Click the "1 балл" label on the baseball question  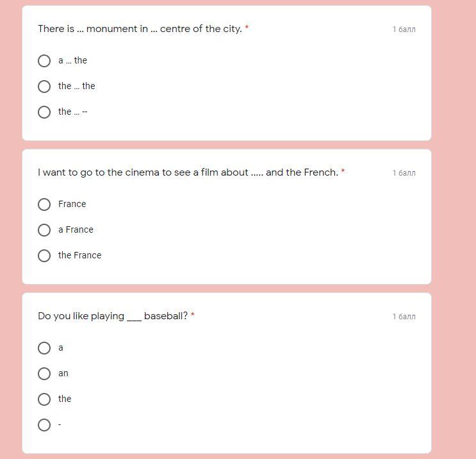[404, 317]
